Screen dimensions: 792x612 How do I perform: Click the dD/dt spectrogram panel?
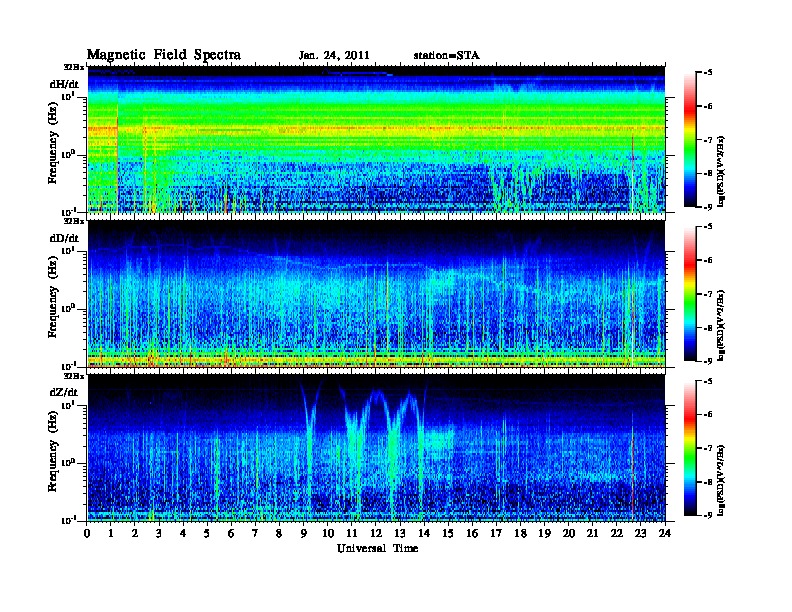coord(376,293)
